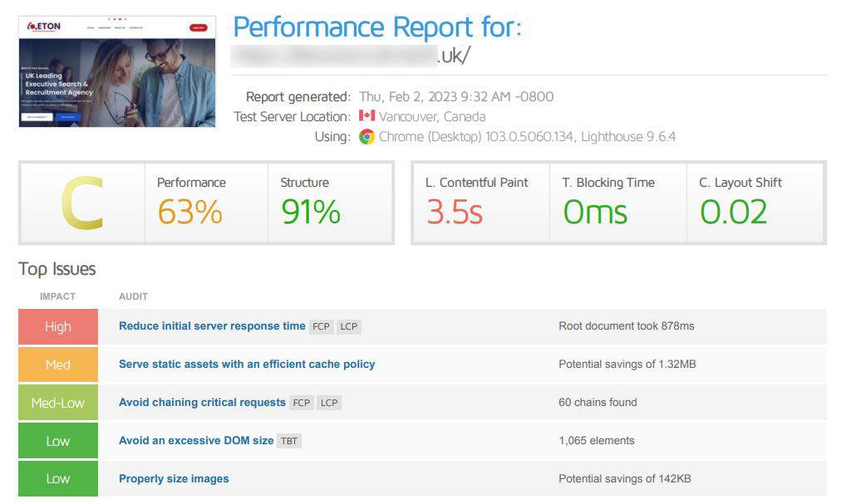Click the orange Med impact badge

58,365
